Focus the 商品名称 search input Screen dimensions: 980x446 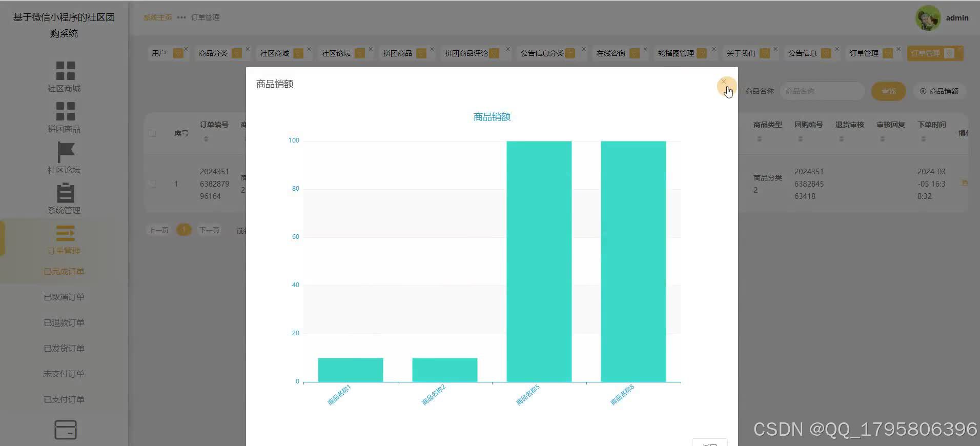pos(822,91)
